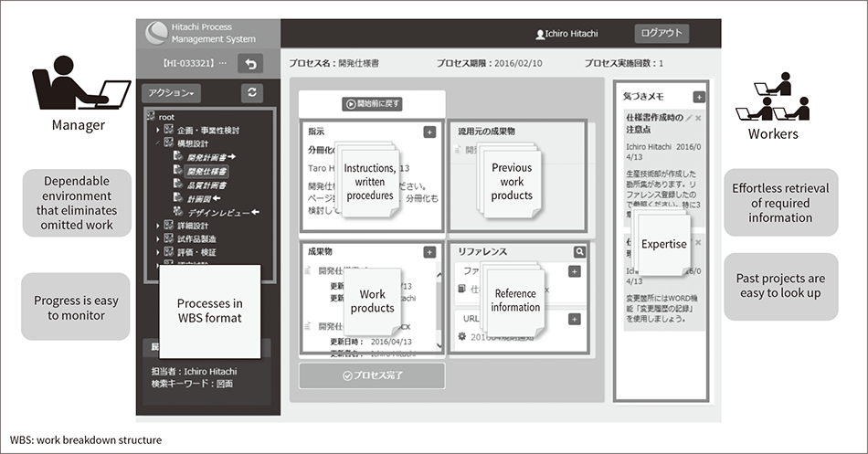The width and height of the screenshot is (868, 454).
Task: Expand the 試作品製造 tree node
Action: click(157, 239)
